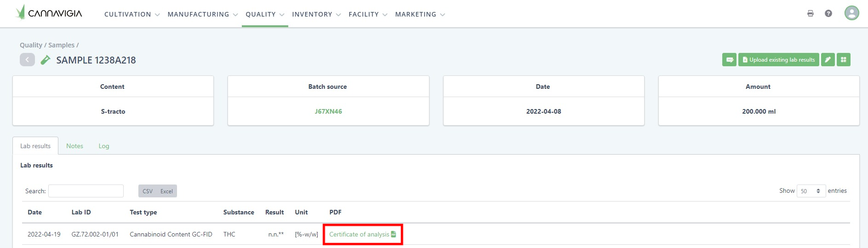This screenshot has height=248, width=868.
Task: Click the QR code icon button
Action: click(x=844, y=60)
